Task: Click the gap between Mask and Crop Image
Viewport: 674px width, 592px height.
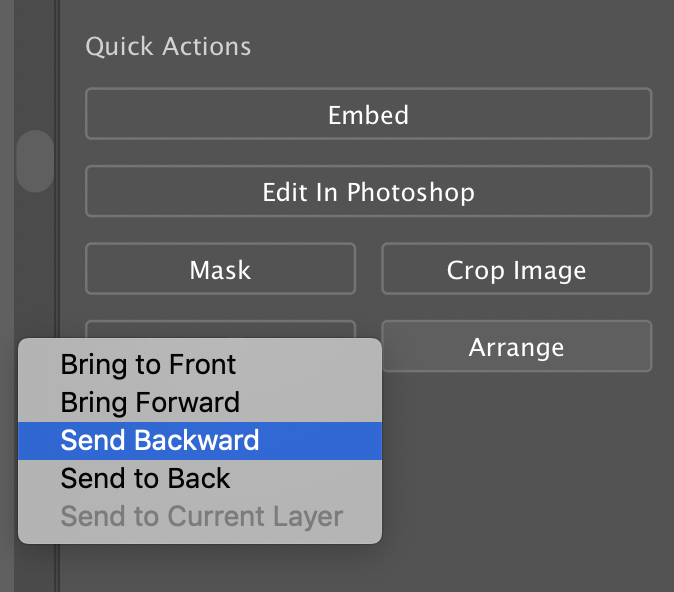Action: click(368, 270)
